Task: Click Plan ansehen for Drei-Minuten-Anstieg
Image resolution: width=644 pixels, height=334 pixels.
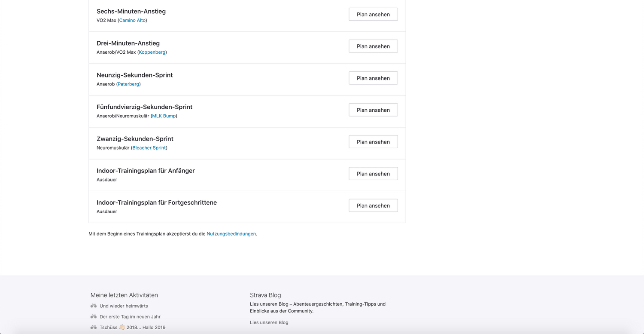Action: pyautogui.click(x=373, y=46)
